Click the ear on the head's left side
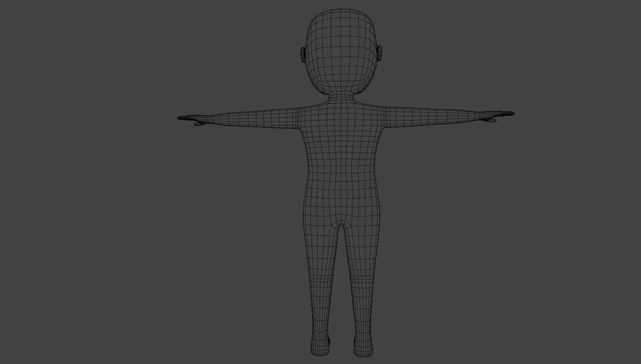Screen dimensions: 641x364 303,54
